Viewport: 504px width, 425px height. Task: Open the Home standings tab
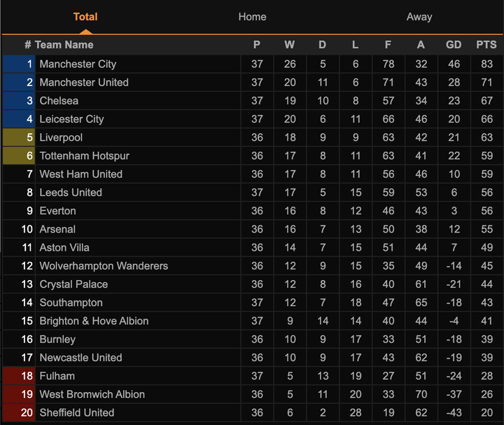click(252, 17)
